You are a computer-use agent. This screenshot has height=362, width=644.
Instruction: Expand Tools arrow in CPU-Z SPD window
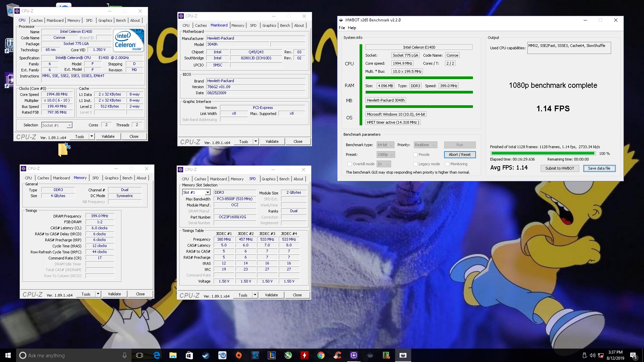[255, 295]
